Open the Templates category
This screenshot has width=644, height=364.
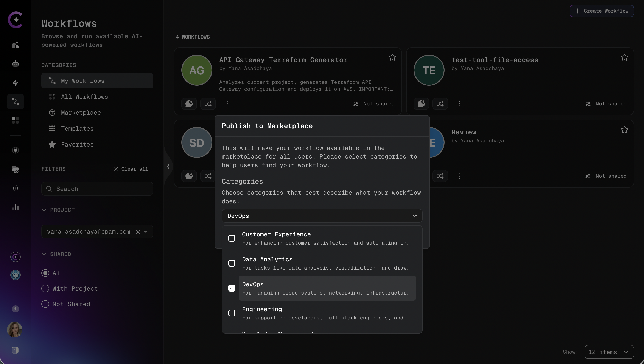(97, 128)
